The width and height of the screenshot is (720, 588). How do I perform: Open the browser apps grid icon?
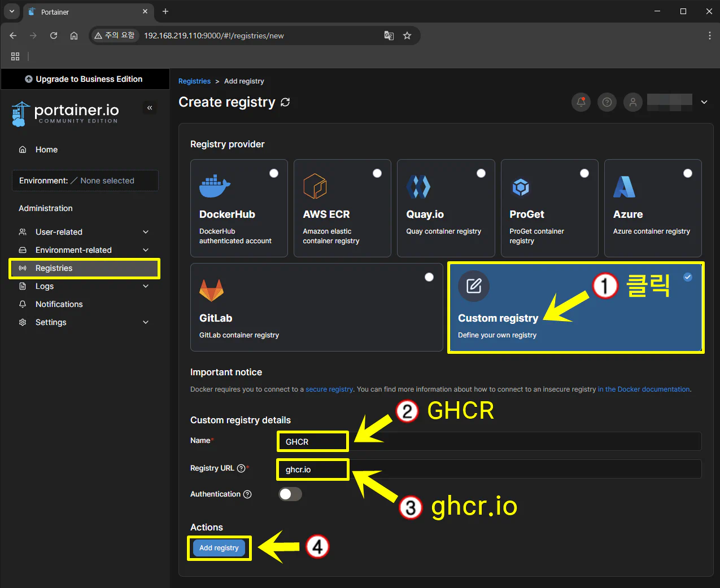(x=15, y=56)
